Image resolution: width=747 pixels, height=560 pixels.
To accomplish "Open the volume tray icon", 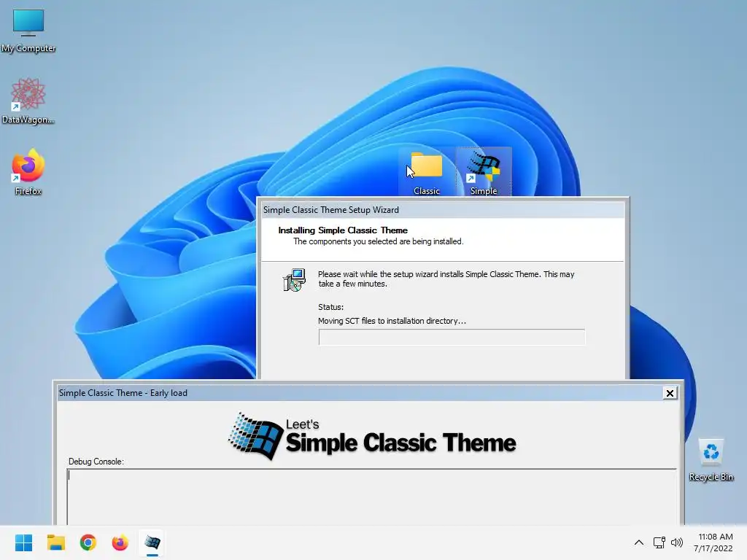I will [676, 542].
